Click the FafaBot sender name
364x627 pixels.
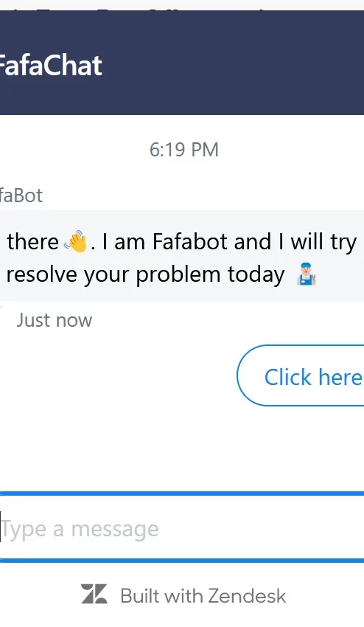21,195
